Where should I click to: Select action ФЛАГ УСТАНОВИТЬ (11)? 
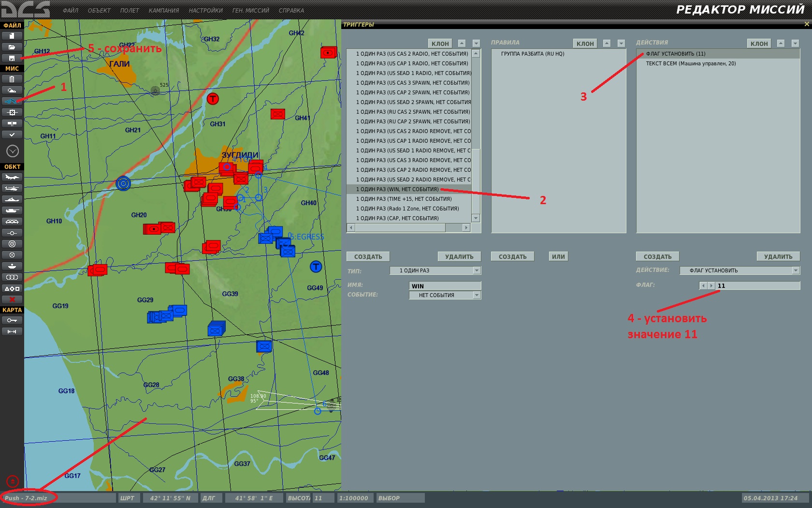click(718, 54)
